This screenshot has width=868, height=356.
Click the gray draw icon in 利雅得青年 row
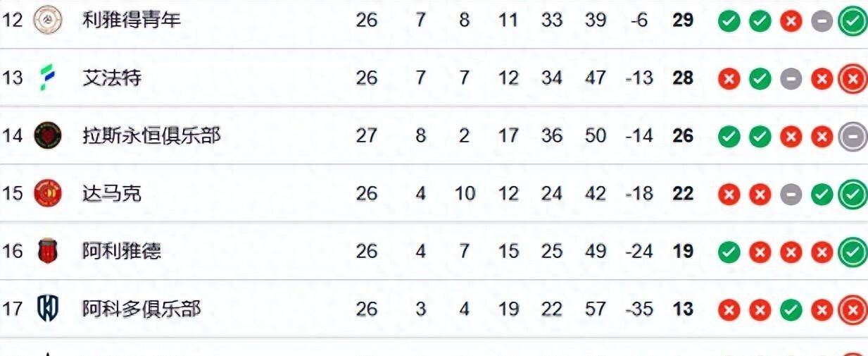[822, 21]
